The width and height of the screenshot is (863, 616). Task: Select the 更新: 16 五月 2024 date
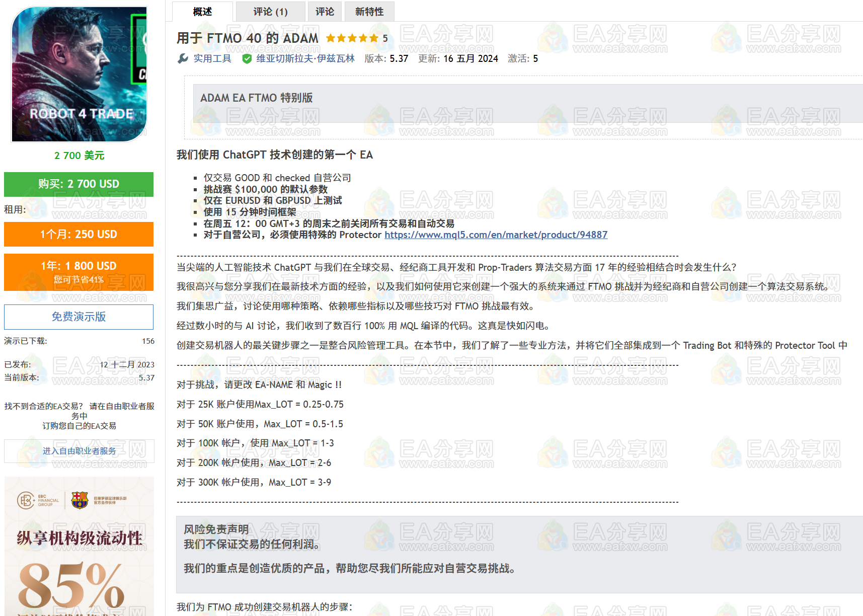pyautogui.click(x=458, y=59)
